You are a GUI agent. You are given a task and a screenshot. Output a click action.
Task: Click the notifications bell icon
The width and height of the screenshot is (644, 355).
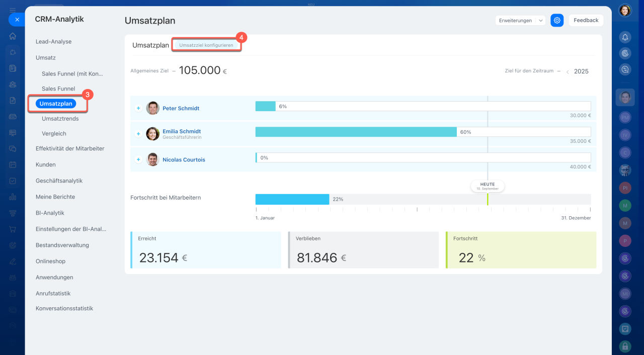[x=625, y=37]
